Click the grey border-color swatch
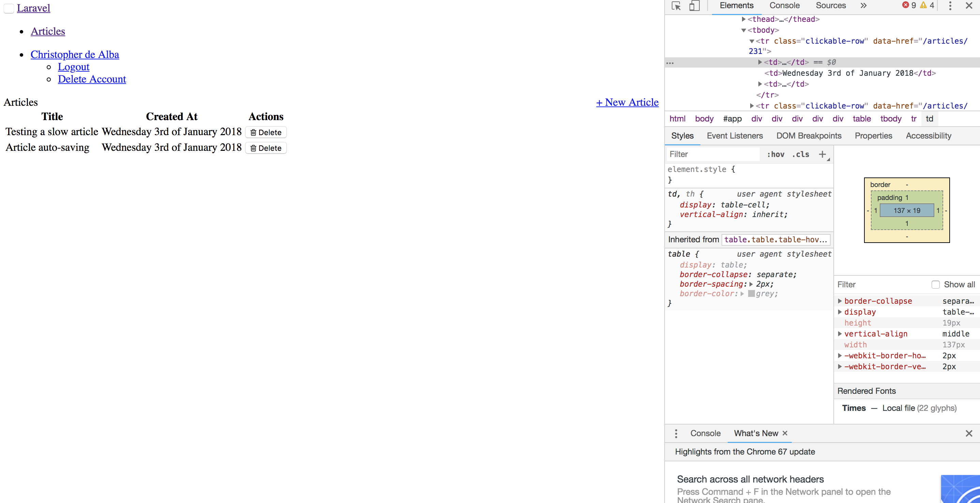Screen dimensions: 980x503 [751, 293]
